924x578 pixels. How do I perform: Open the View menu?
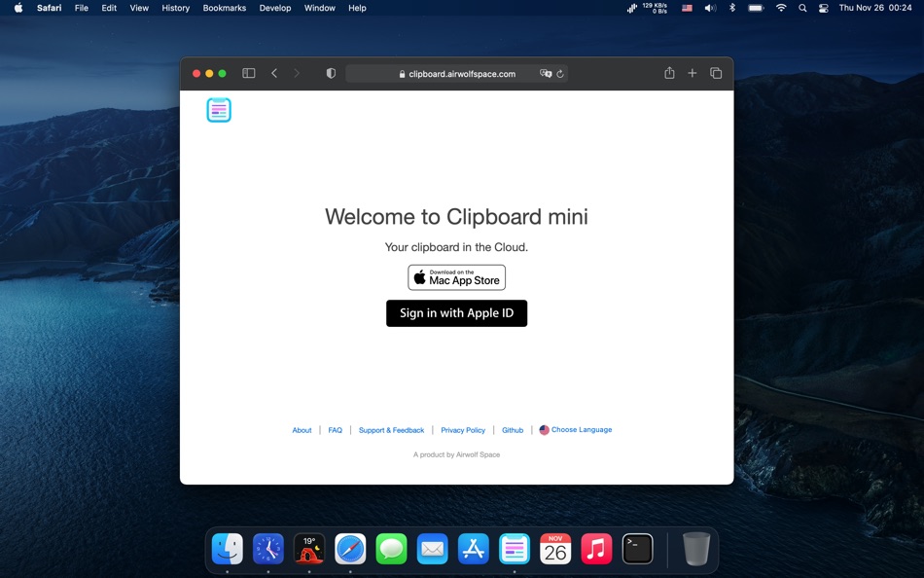pos(139,8)
